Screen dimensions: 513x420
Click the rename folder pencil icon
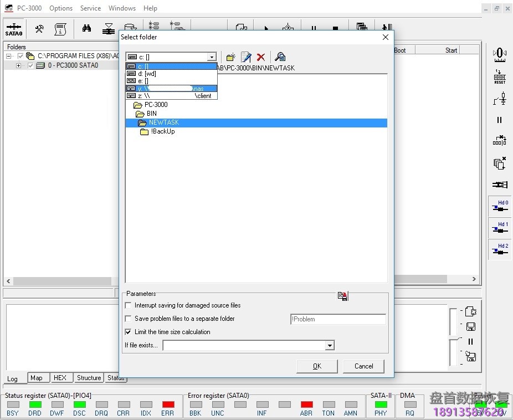tap(246, 57)
